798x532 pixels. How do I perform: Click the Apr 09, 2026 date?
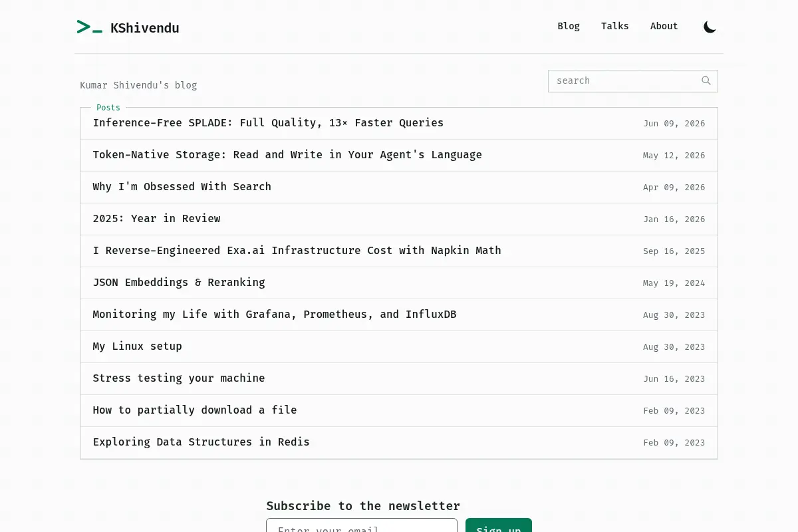674,188
